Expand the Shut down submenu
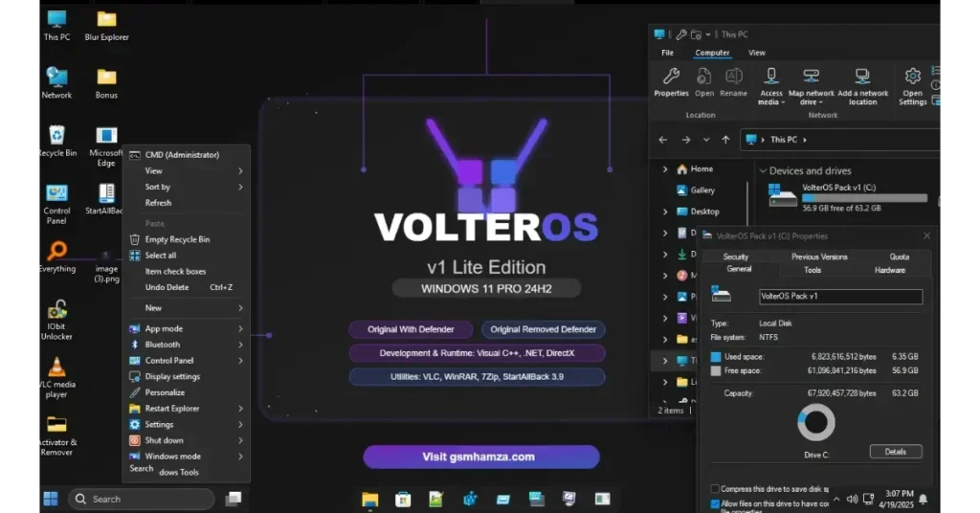980x513 pixels. [187, 440]
